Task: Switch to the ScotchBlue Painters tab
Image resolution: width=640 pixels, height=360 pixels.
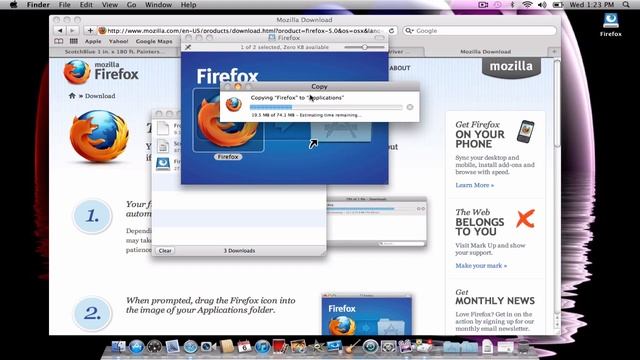Action: [115, 52]
